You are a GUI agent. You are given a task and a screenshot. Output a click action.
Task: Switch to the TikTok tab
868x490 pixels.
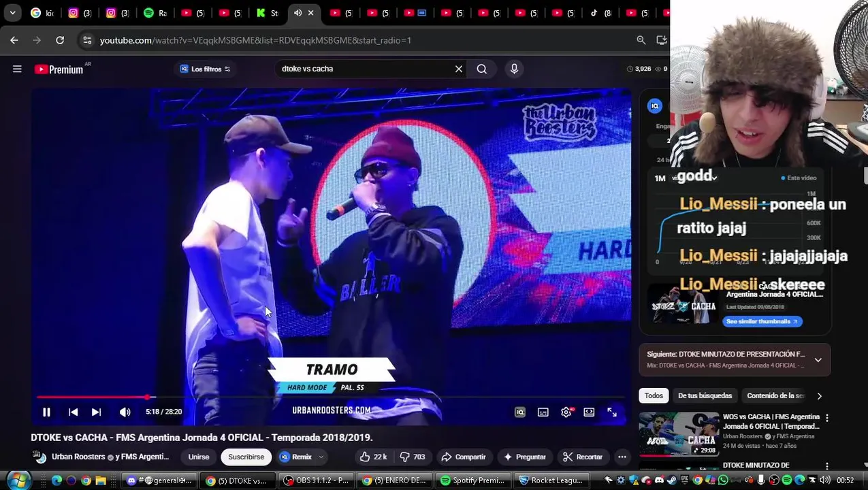coord(600,13)
